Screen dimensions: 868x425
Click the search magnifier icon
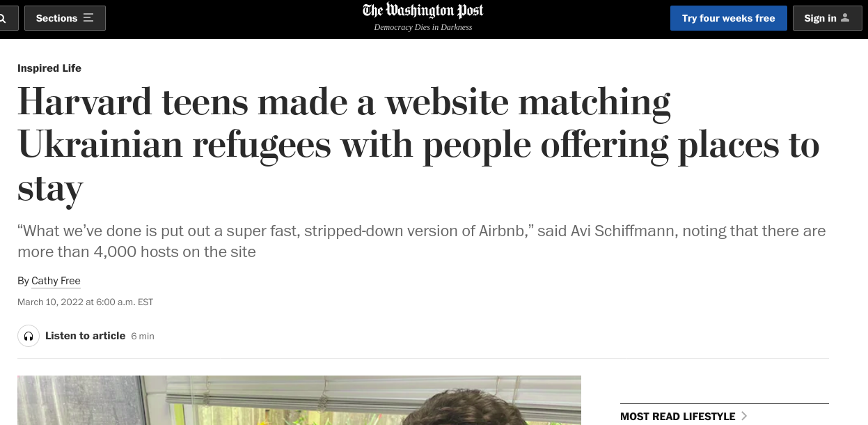pyautogui.click(x=4, y=18)
